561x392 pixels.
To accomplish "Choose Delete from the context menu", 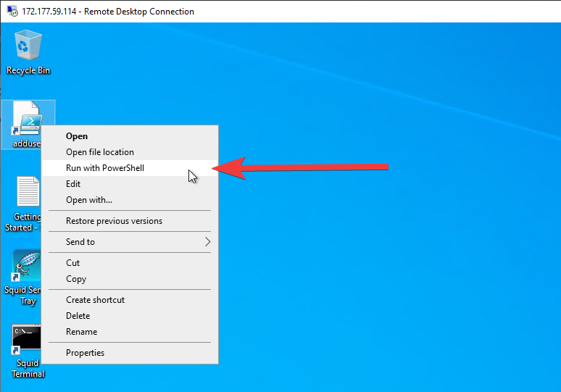I will coord(130,316).
